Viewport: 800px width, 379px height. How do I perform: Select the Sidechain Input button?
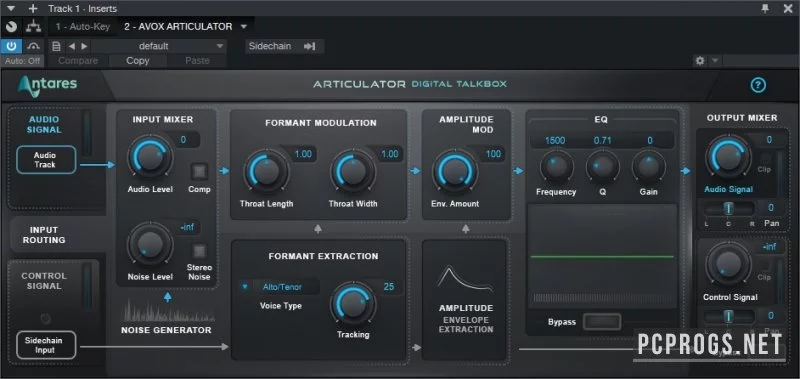pos(45,345)
